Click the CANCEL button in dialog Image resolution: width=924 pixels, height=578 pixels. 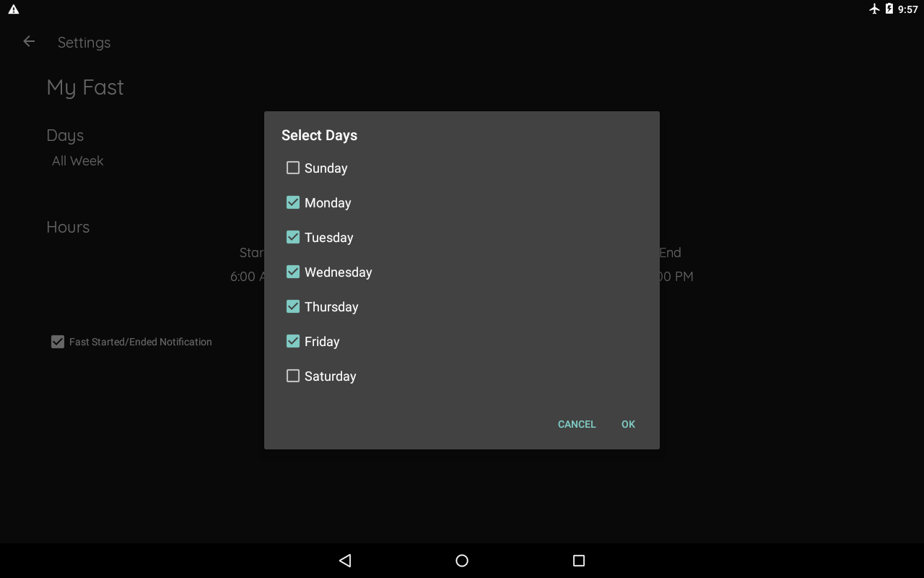tap(577, 424)
